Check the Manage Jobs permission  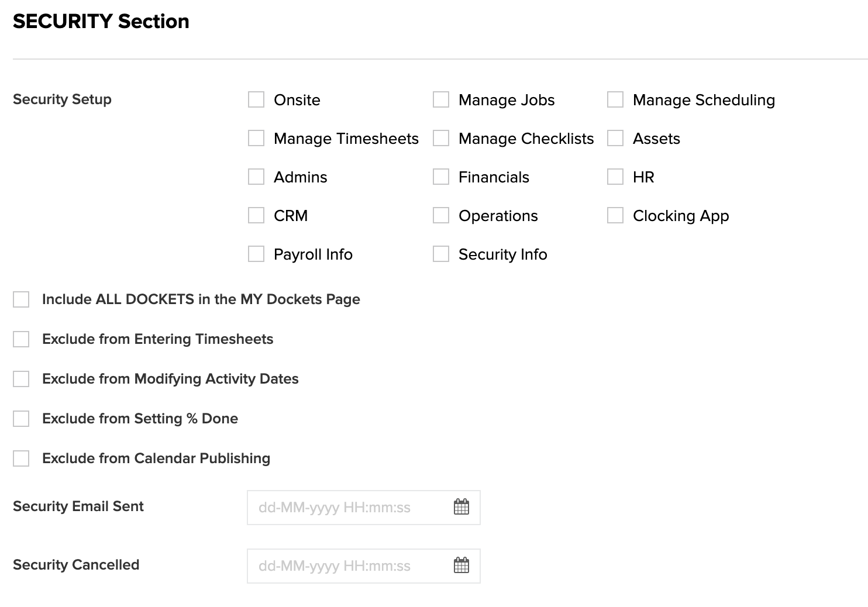point(441,99)
